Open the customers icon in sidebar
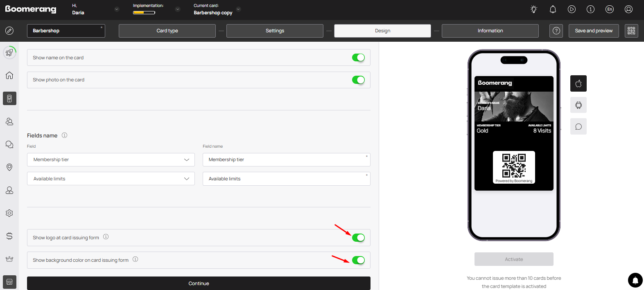Image resolution: width=644 pixels, height=290 pixels. 9,121
